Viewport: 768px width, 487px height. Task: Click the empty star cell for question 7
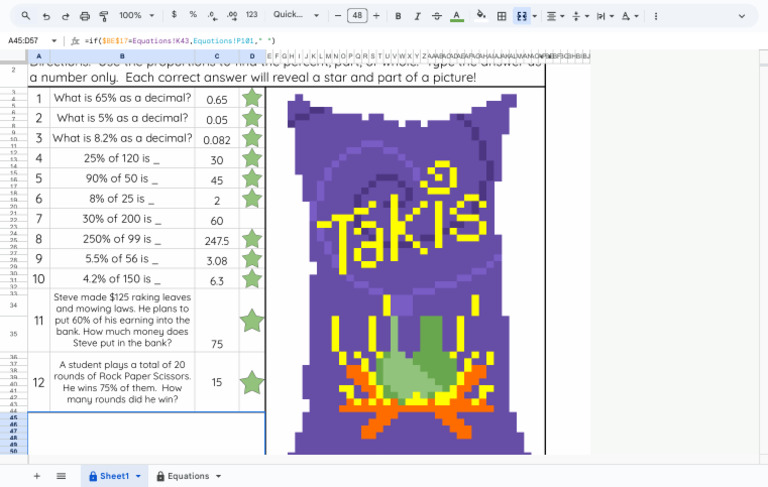click(x=252, y=219)
